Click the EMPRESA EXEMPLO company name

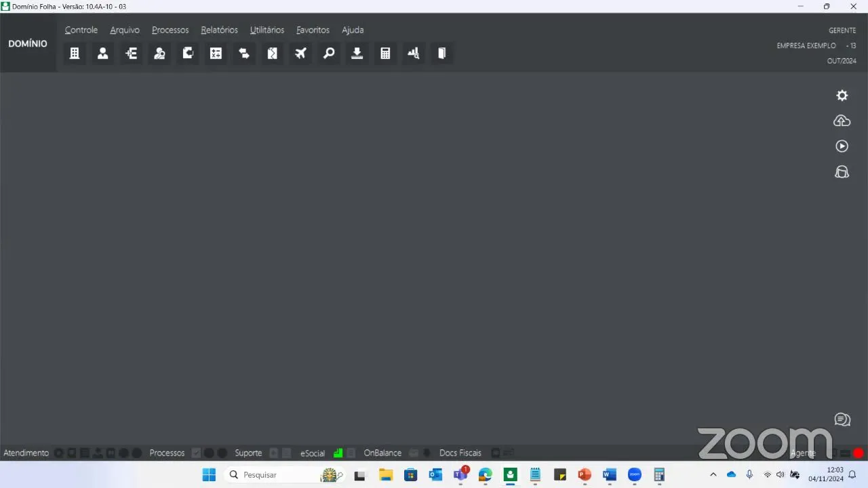click(x=806, y=45)
